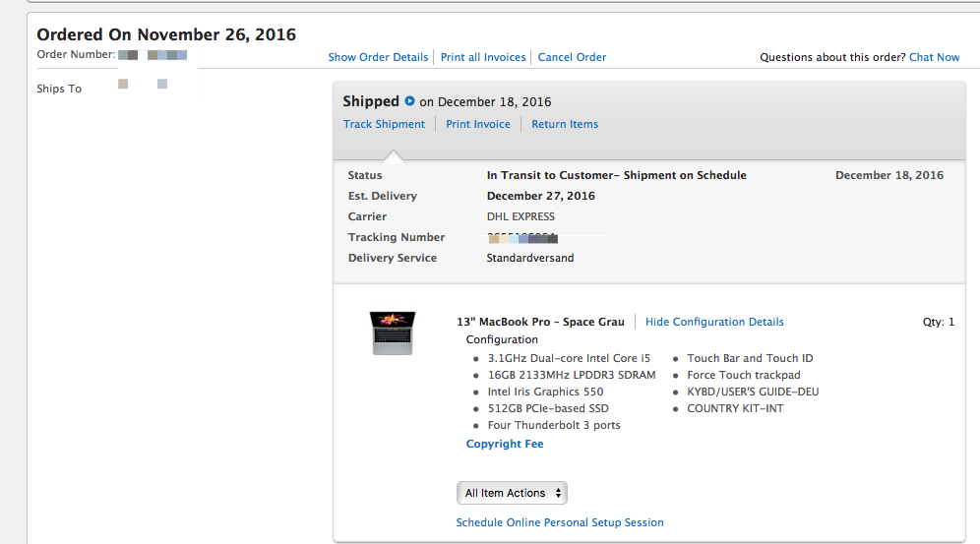The width and height of the screenshot is (980, 544).
Task: Click stepper arrows on All Item Actions
Action: point(558,493)
